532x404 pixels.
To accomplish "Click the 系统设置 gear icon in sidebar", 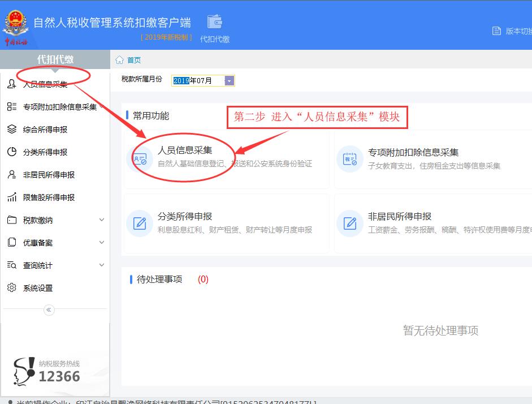I will 12,288.
